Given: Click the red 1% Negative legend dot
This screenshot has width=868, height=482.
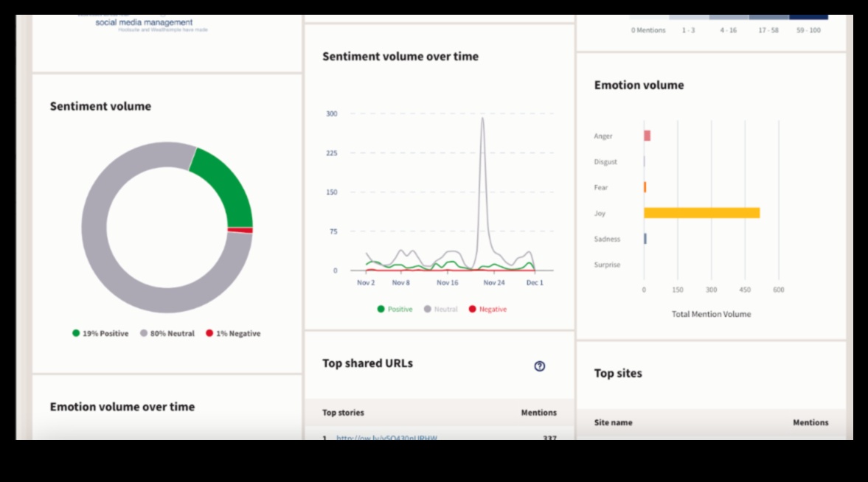Looking at the screenshot, I should click(x=209, y=333).
